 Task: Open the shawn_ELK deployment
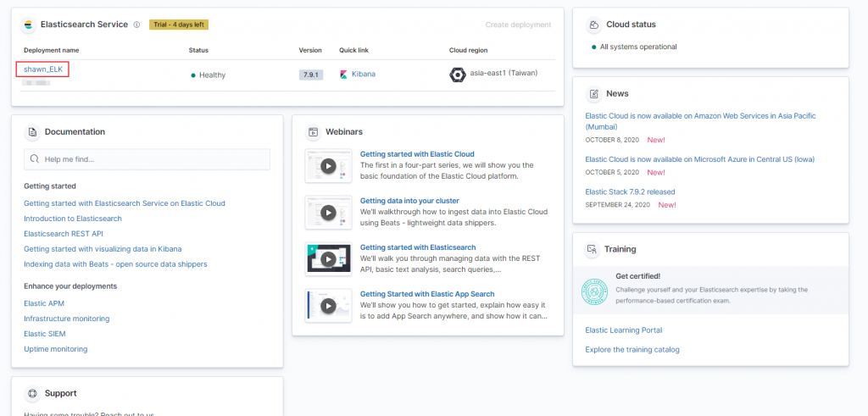click(x=43, y=69)
